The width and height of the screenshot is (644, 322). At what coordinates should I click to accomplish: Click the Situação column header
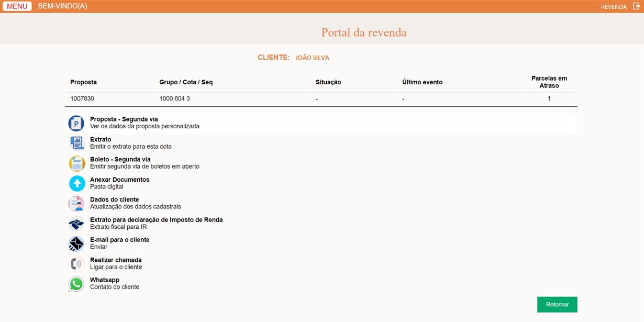[x=328, y=82]
